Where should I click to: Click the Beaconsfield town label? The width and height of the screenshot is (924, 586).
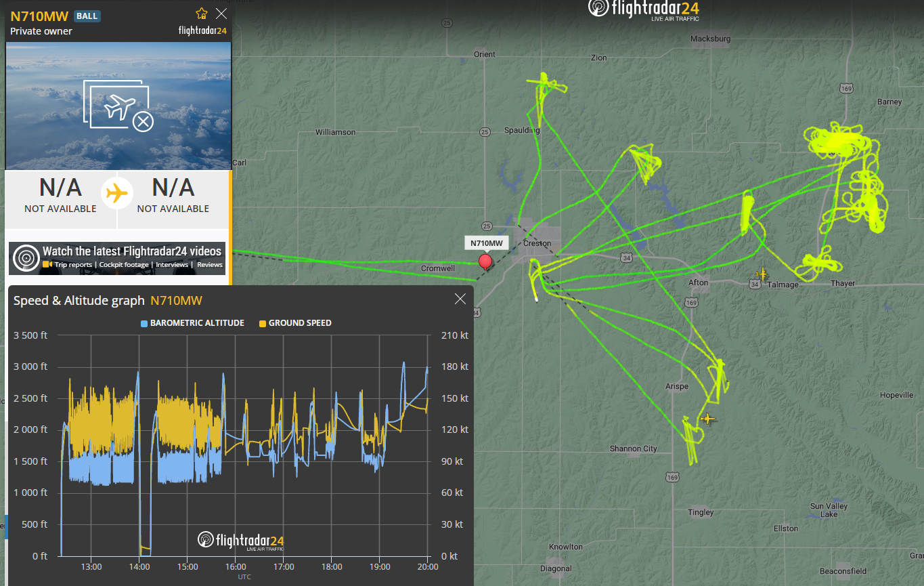point(843,572)
